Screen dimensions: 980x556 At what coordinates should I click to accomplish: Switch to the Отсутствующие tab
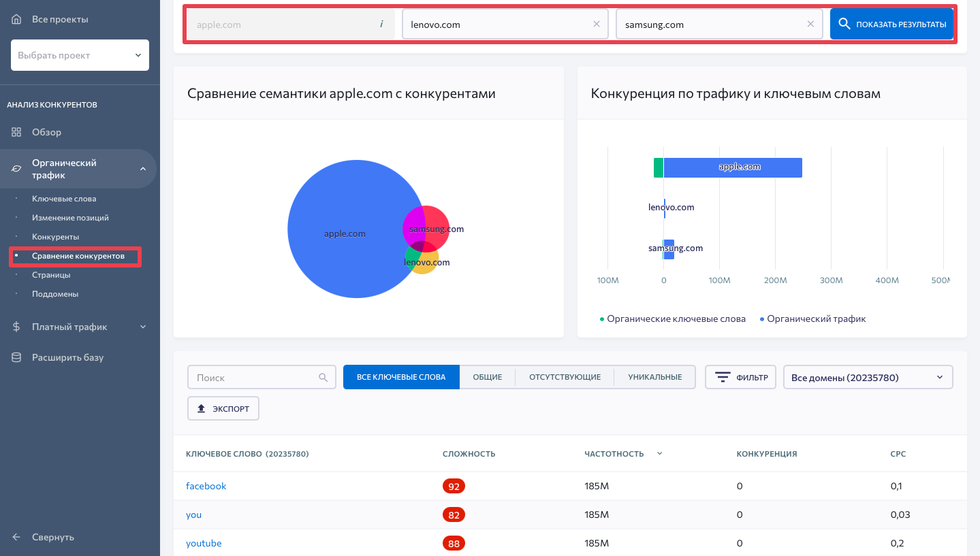click(565, 377)
